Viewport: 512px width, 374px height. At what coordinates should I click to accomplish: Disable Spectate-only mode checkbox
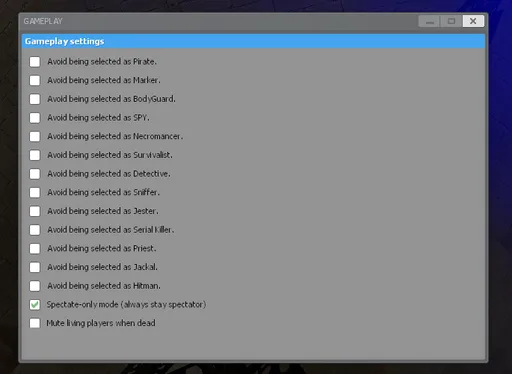point(35,304)
